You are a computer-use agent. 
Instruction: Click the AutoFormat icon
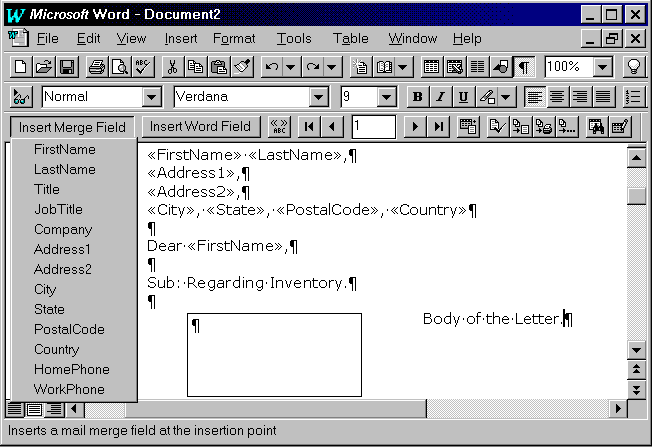pyautogui.click(x=361, y=67)
